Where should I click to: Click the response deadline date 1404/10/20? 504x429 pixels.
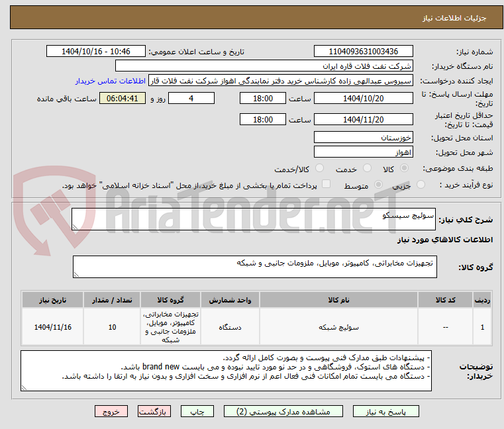363,99
